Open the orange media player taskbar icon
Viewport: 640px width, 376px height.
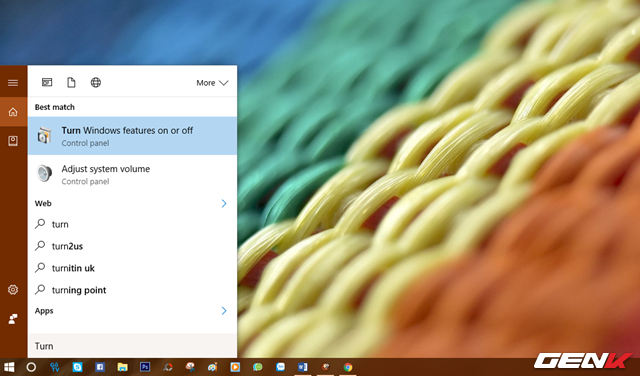235,367
